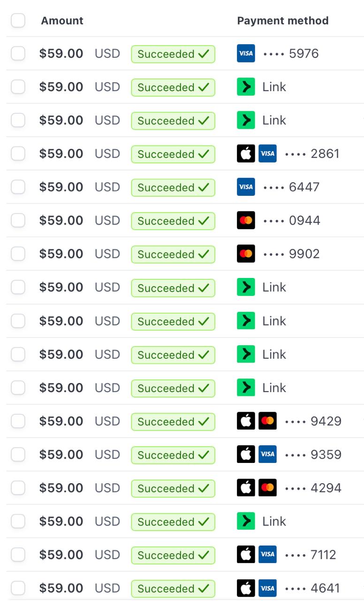Click the Apple Pay icon for card 9429

[x=246, y=421]
